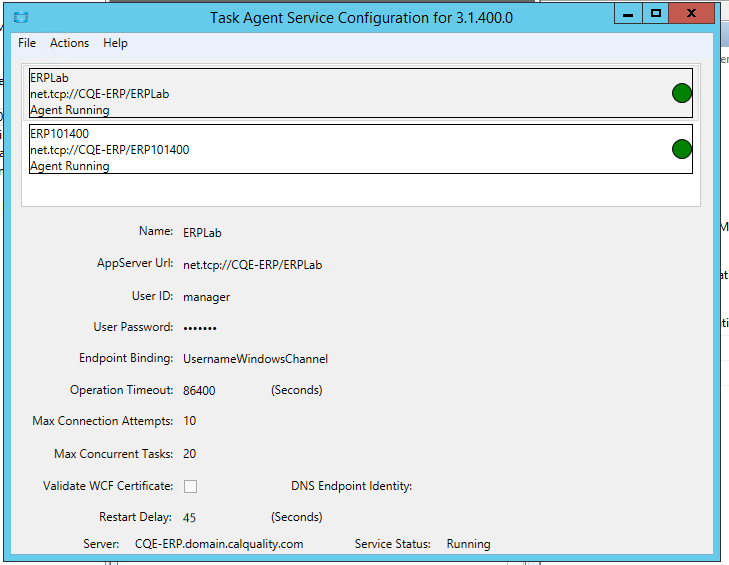Click the Max Connection Attempts value 10
Image resolution: width=729 pixels, height=565 pixels.
[x=190, y=421]
